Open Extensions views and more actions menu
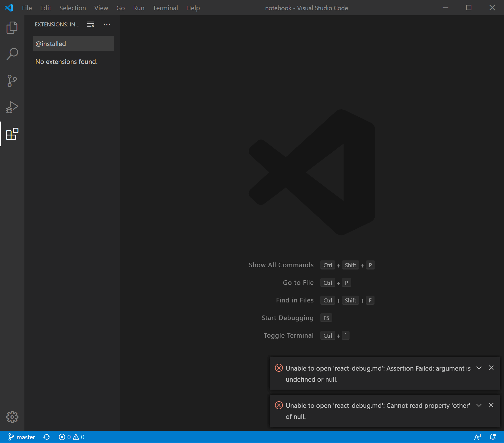 coord(107,24)
